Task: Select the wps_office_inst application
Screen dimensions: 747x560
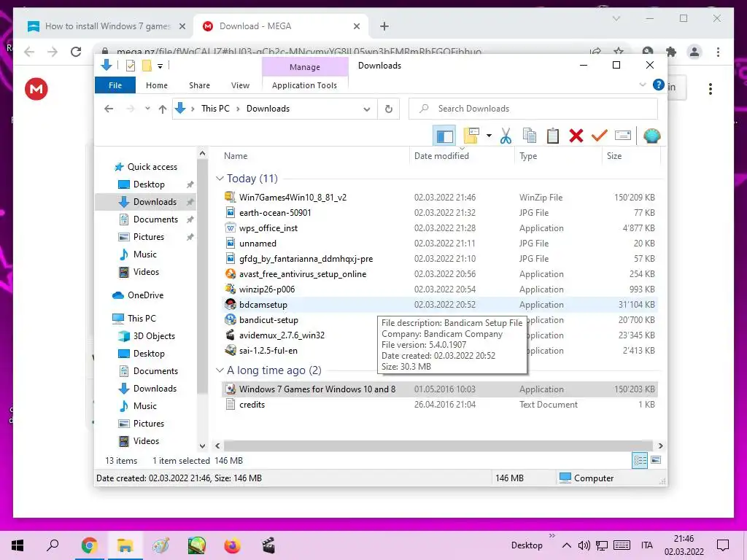Action: point(440,228)
